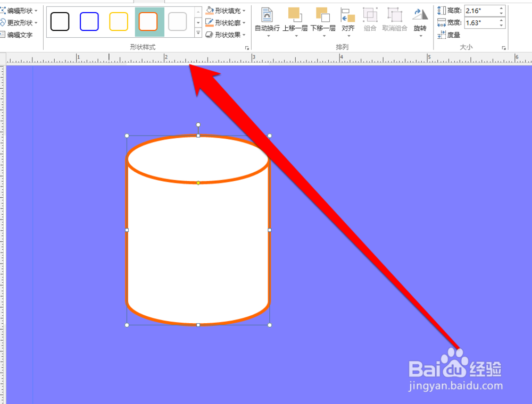Increase the width value with up stepper

(501, 20)
